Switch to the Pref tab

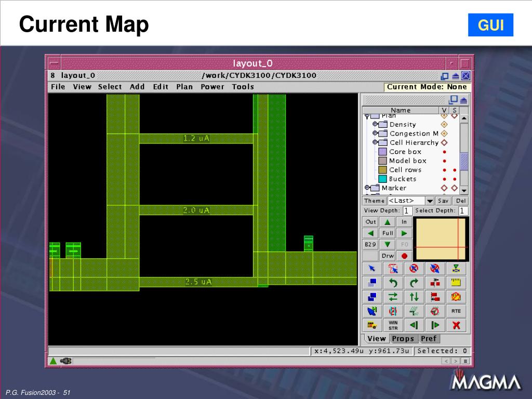click(429, 339)
